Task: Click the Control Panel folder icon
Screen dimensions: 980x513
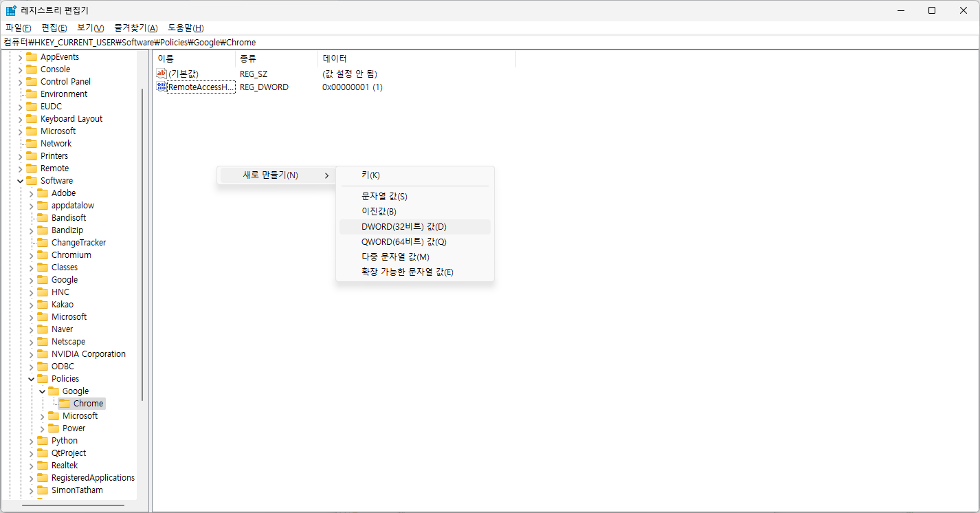Action: coord(32,82)
